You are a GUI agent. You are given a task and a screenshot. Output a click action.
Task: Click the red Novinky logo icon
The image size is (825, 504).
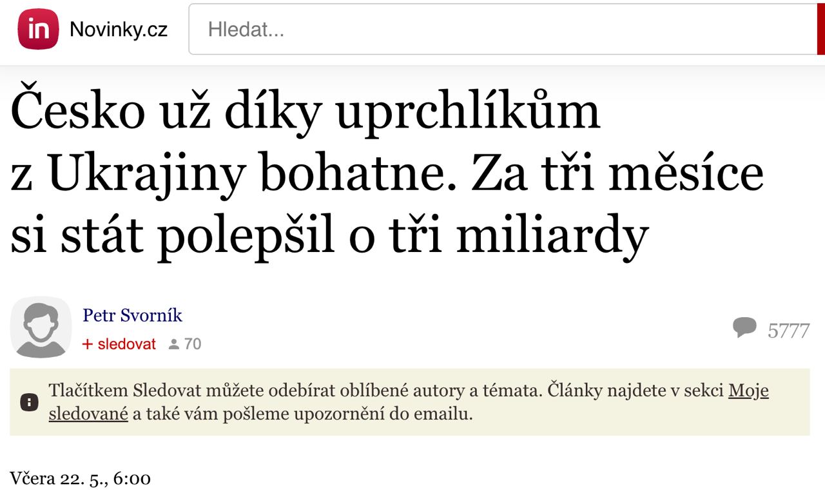[38, 29]
